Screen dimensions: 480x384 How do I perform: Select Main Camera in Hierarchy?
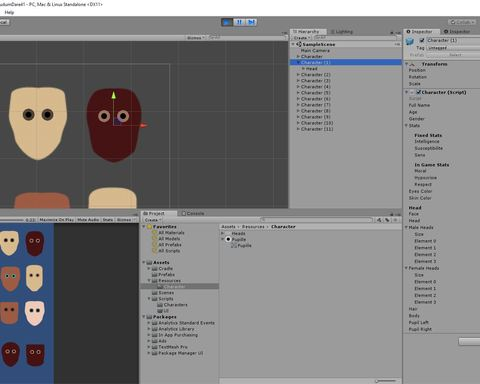tap(315, 50)
